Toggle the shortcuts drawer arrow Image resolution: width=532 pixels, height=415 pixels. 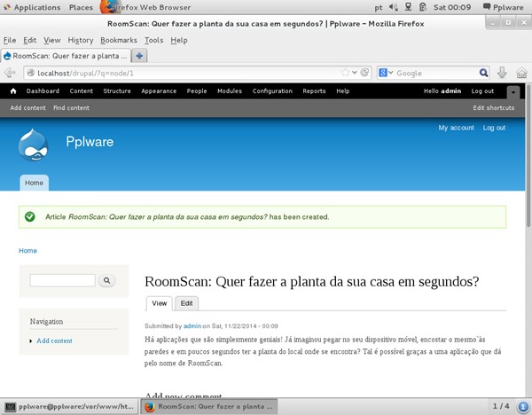(x=513, y=92)
